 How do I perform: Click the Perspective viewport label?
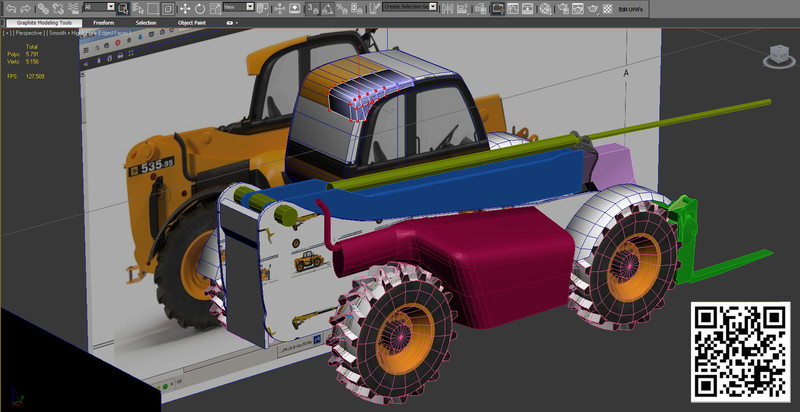pos(27,34)
